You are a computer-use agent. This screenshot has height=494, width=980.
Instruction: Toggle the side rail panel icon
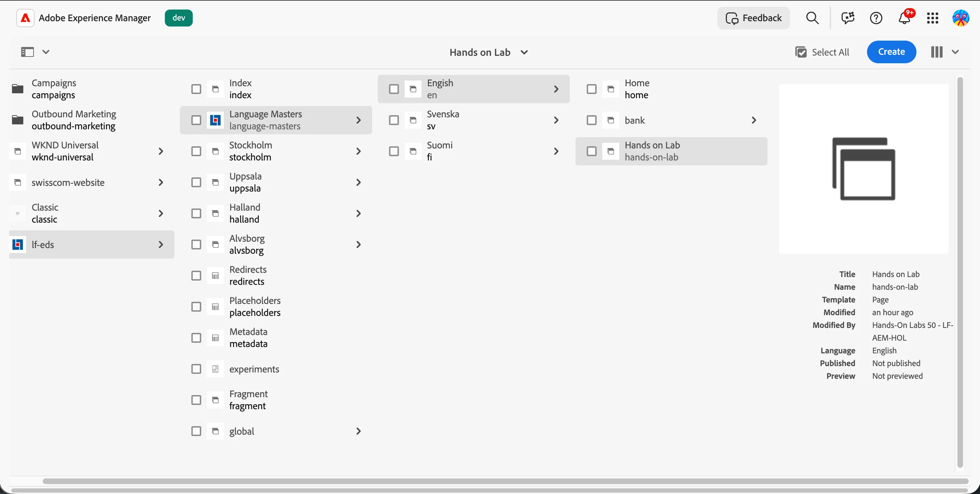[x=28, y=52]
